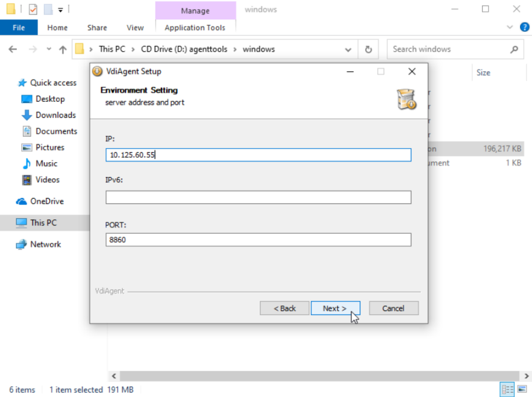Select the file sized 196,217 KB
The image size is (532, 397).
(x=475, y=149)
